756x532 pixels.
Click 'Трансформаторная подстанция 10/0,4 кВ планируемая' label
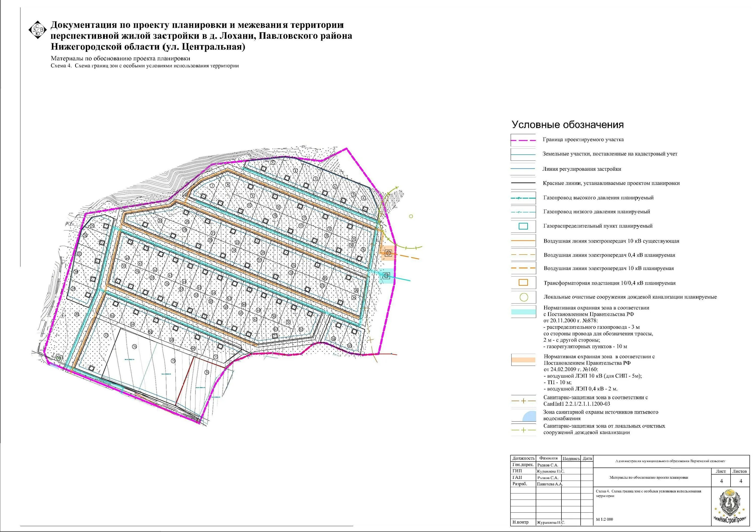pos(610,283)
